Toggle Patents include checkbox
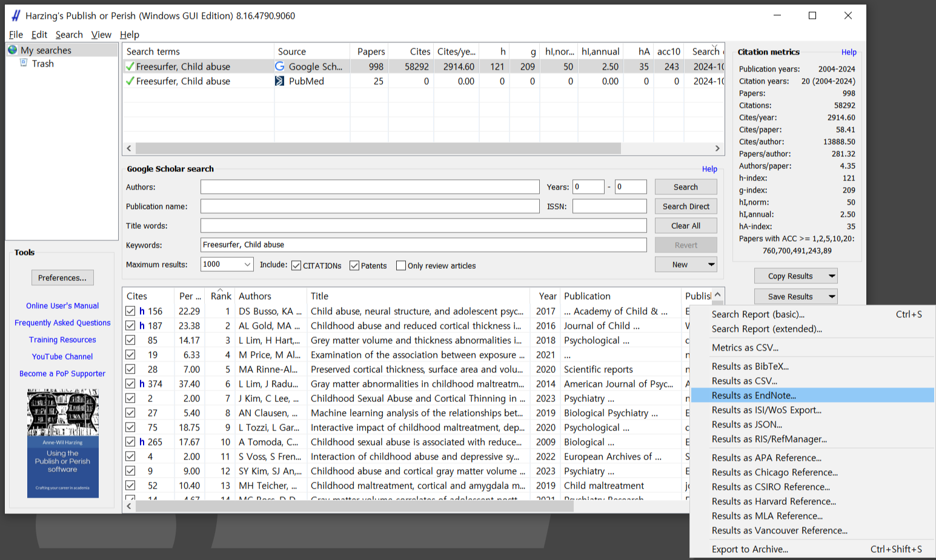 (x=354, y=266)
